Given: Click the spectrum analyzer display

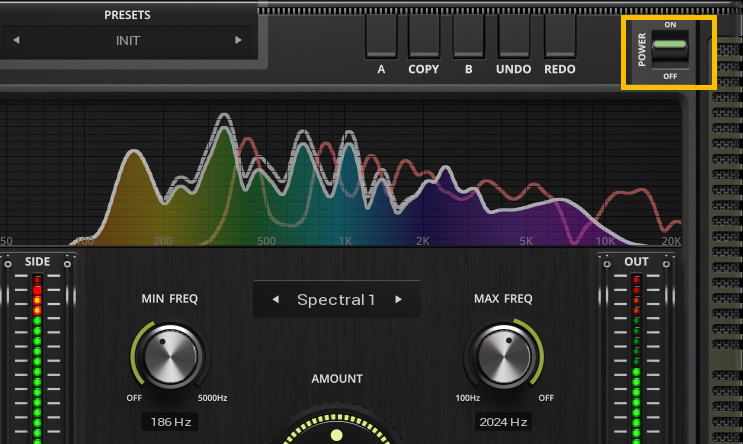Looking at the screenshot, I should click(x=340, y=173).
